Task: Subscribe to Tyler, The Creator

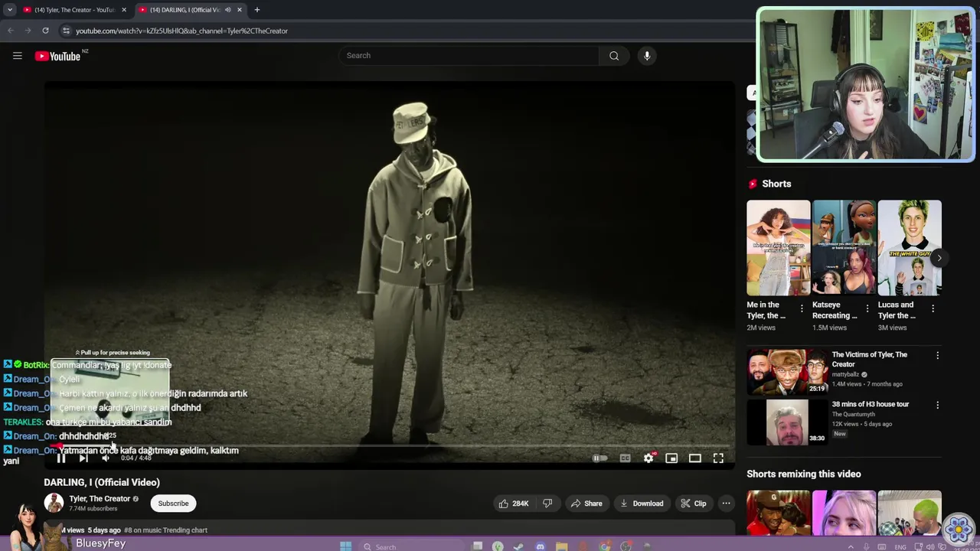Action: [173, 504]
